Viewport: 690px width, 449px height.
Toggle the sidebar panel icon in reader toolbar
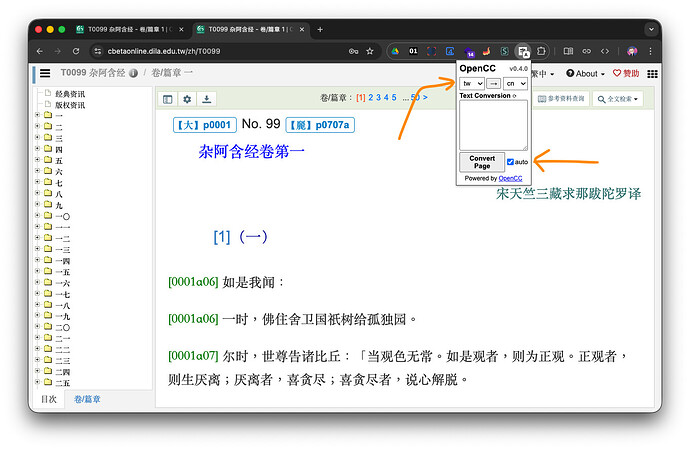pyautogui.click(x=168, y=99)
